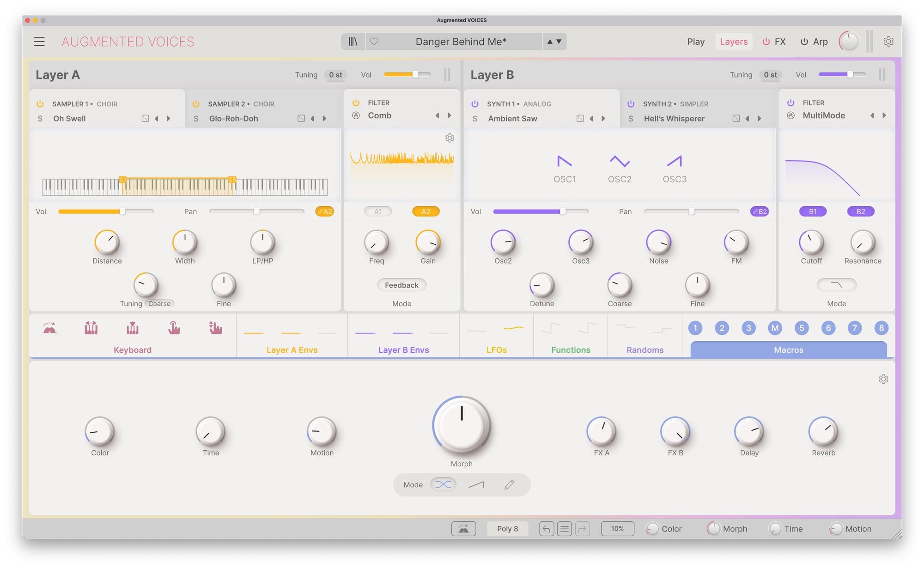Open the Feedback mode dropdown

pos(401,285)
